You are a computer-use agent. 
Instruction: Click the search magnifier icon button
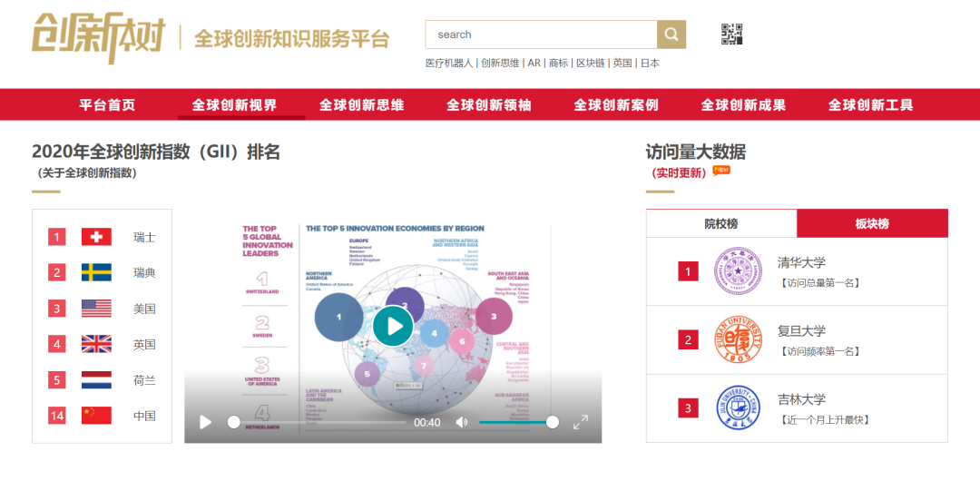tap(671, 34)
